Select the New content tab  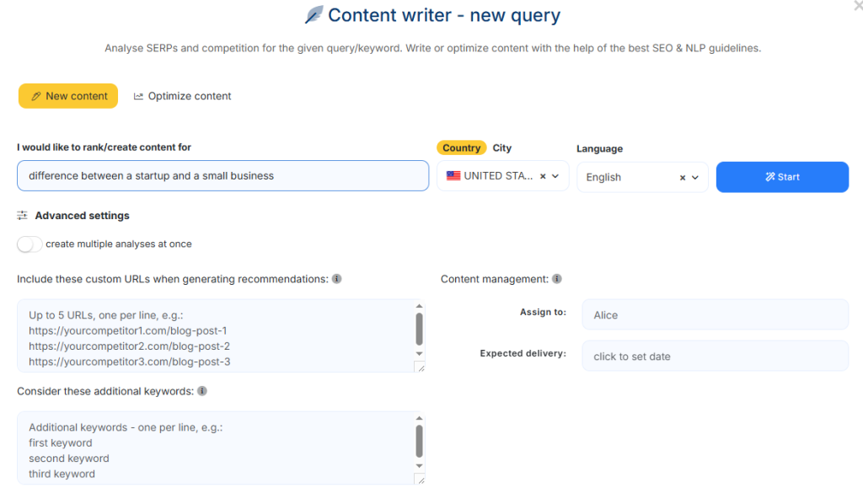point(68,96)
